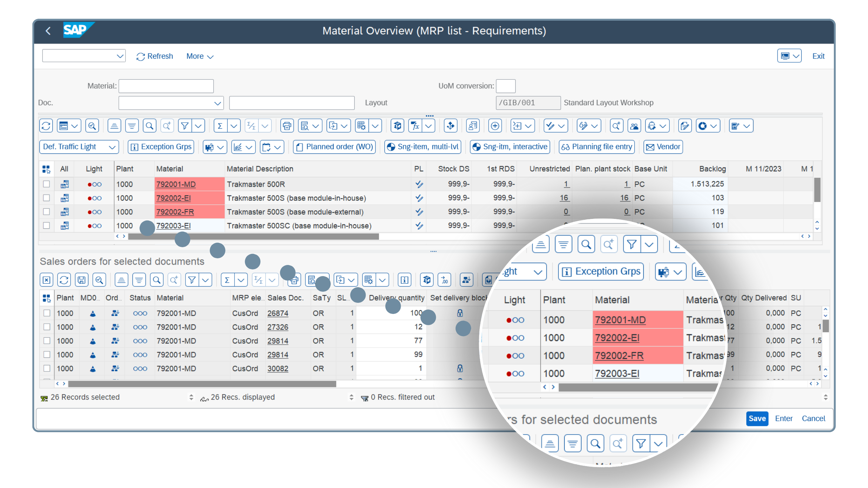The height and width of the screenshot is (488, 868).
Task: Click the sum total icon in upper toolbar
Action: coord(220,126)
